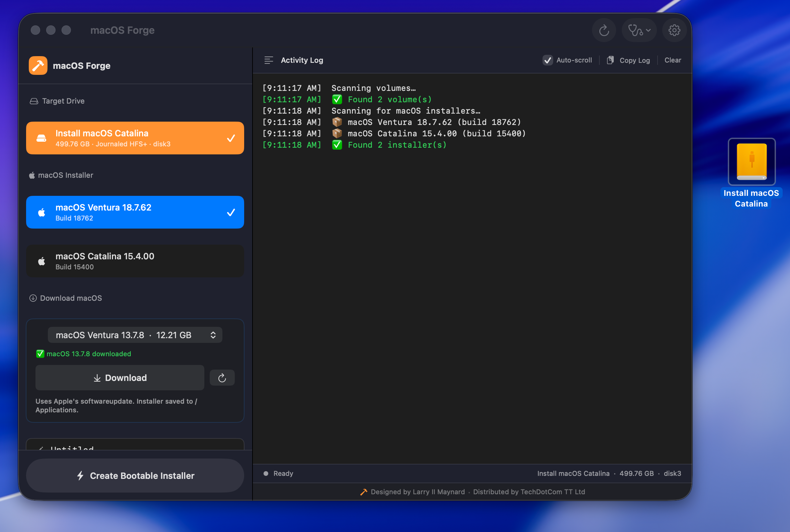Click the Download button
The image size is (790, 532).
(x=120, y=378)
